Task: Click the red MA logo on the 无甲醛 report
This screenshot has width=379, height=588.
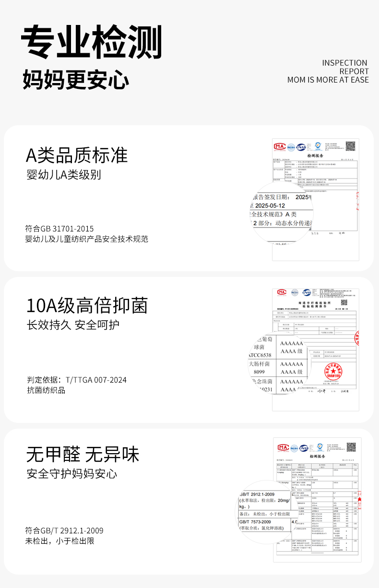Action: coord(283,448)
